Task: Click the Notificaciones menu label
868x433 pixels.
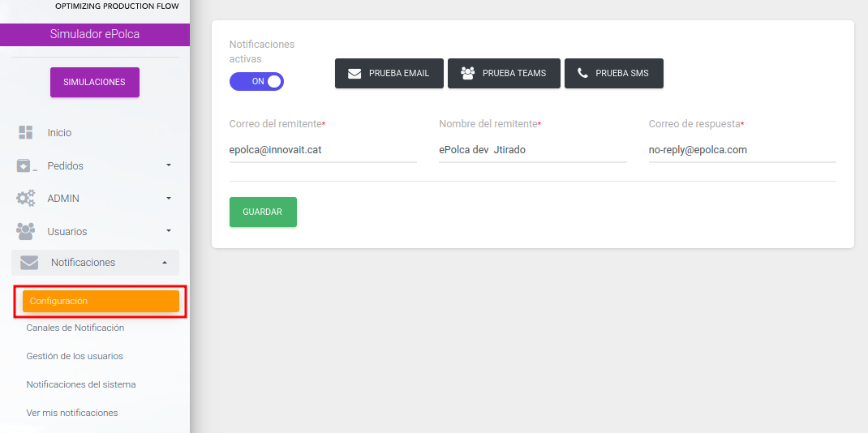Action: 83,263
